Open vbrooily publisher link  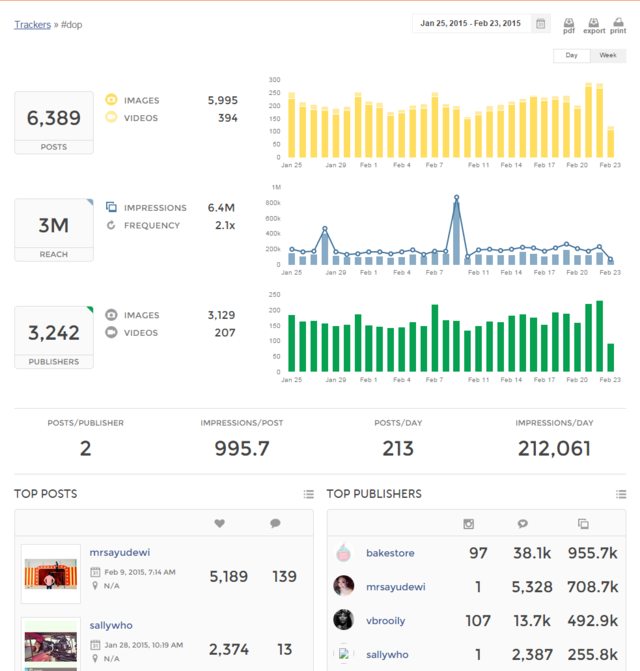click(386, 620)
